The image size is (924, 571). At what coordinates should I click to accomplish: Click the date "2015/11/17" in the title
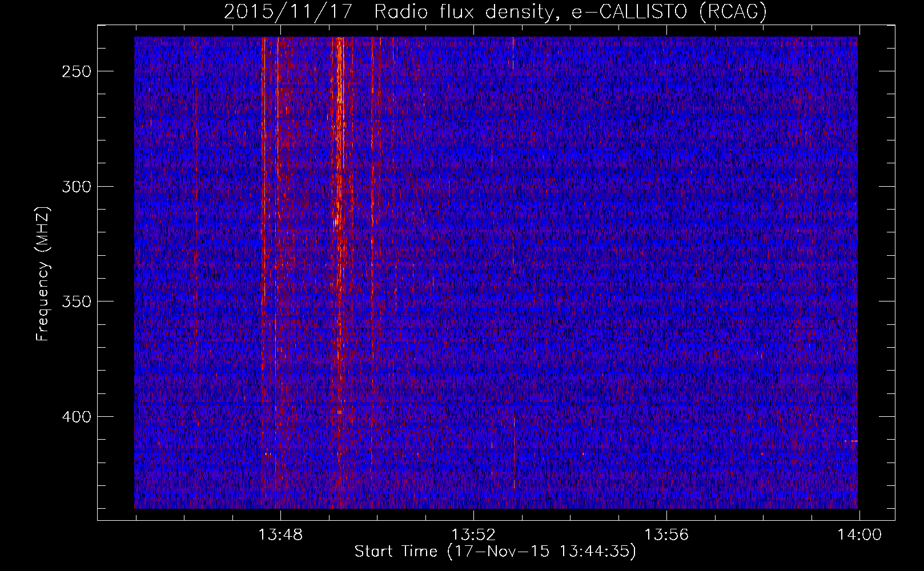[288, 12]
